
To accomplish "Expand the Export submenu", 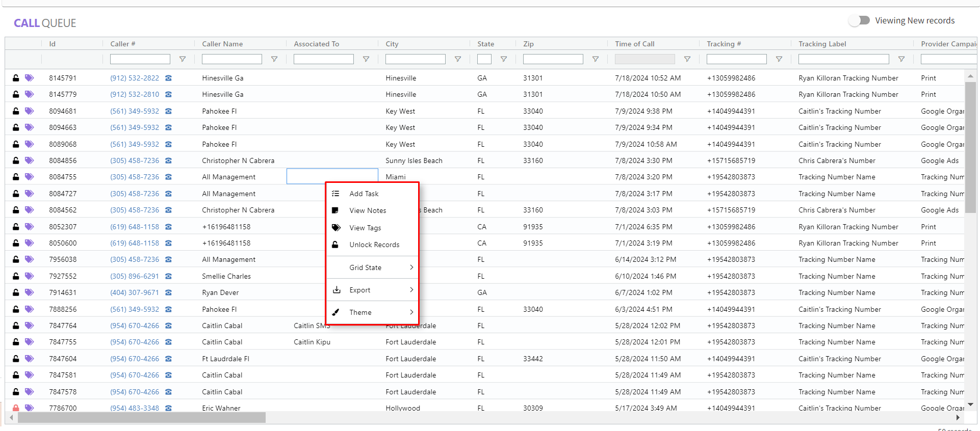I will [x=372, y=290].
